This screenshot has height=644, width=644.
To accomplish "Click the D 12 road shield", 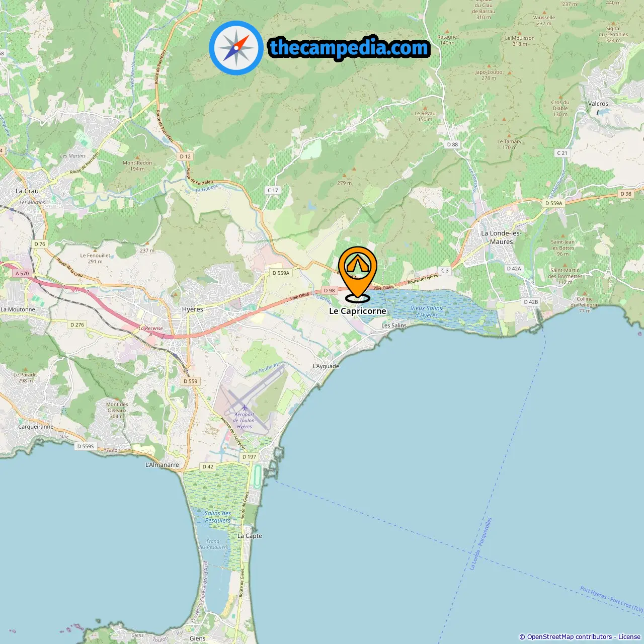I will pos(185,156).
